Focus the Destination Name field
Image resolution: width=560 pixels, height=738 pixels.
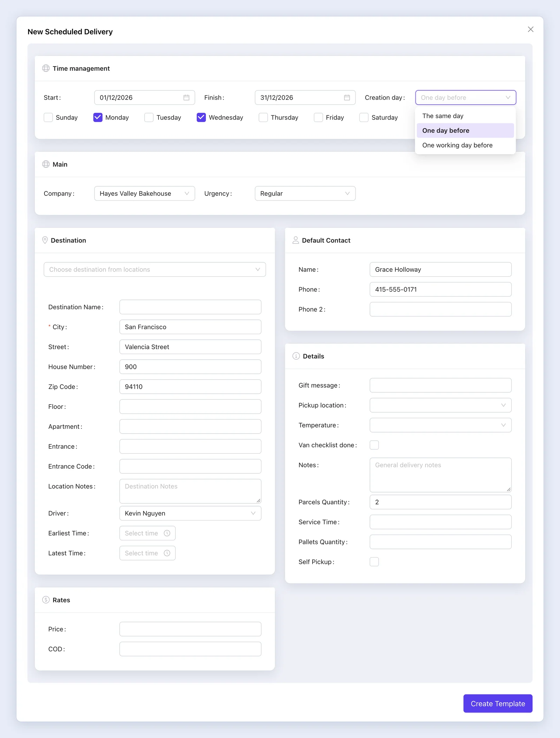pos(190,307)
